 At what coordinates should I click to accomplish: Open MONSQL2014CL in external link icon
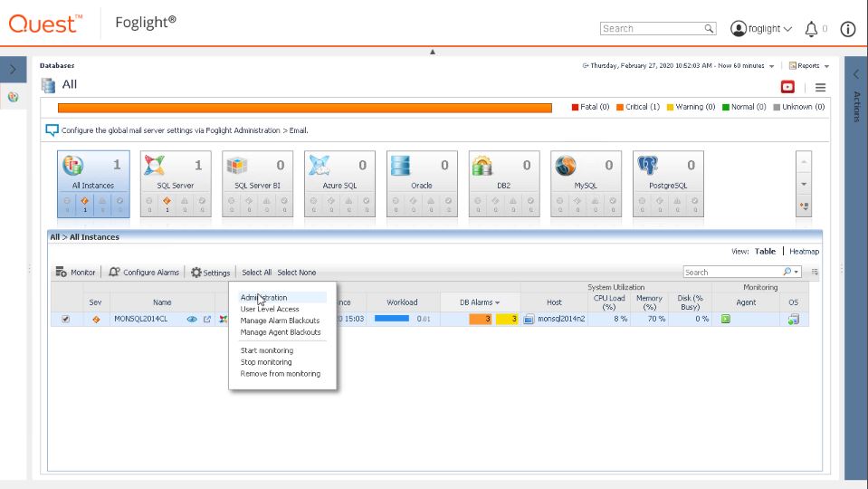(x=207, y=319)
